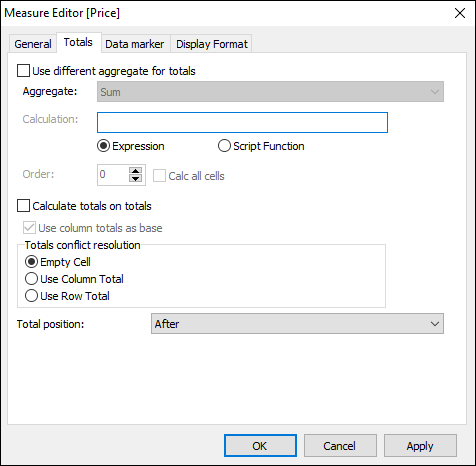Focus the Calculation text field
The width and height of the screenshot is (476, 466).
(x=242, y=123)
